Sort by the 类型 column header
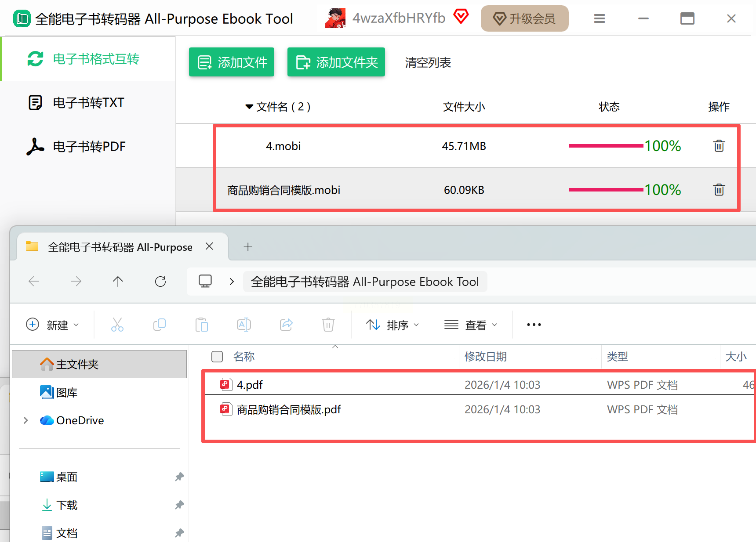 (618, 357)
